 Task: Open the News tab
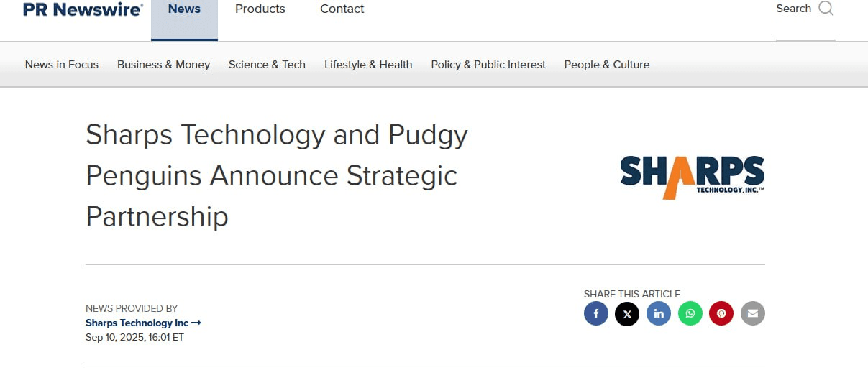point(184,9)
